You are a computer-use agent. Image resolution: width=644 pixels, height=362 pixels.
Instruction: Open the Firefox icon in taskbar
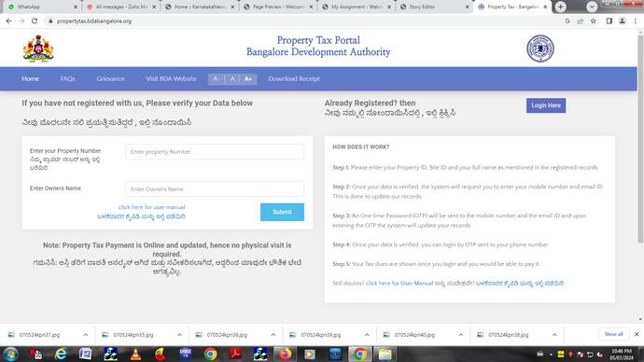pos(285,354)
